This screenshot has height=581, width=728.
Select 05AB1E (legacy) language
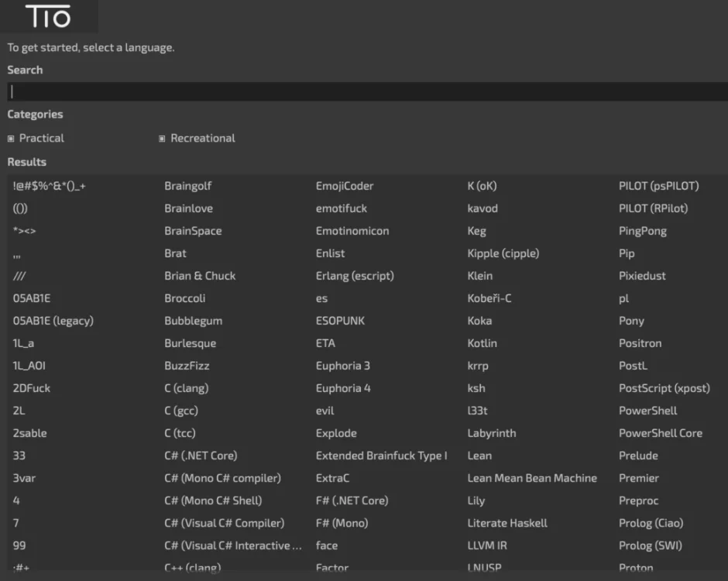pyautogui.click(x=53, y=321)
